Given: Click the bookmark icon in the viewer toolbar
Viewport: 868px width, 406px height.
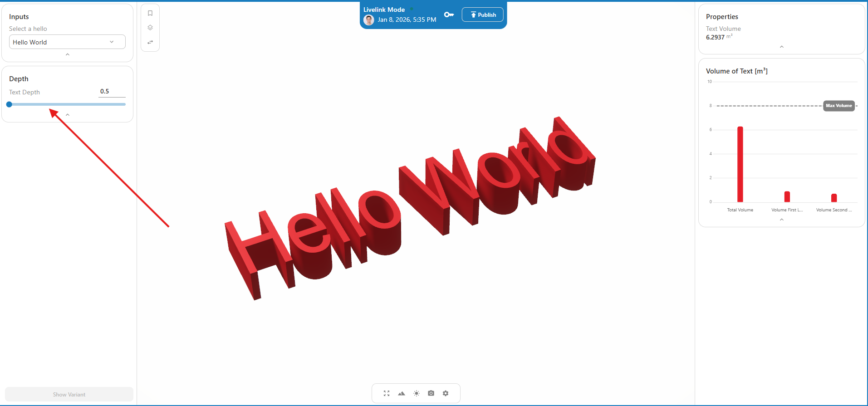Looking at the screenshot, I should tap(150, 13).
